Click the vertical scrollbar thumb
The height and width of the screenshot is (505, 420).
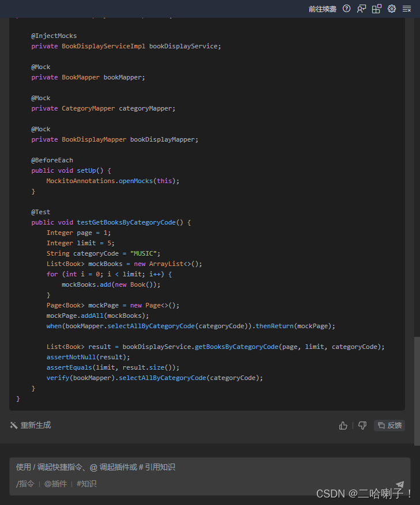coord(417,391)
